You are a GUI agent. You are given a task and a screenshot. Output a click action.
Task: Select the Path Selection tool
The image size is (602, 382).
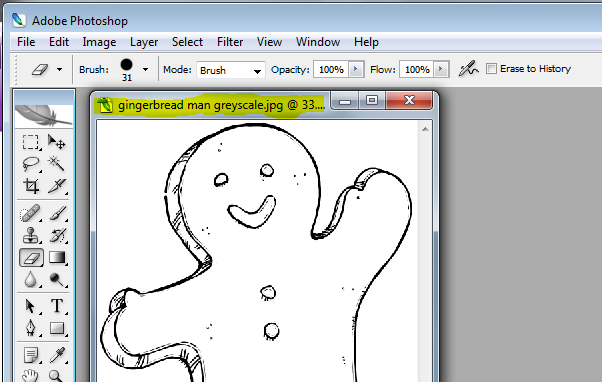pyautogui.click(x=31, y=306)
